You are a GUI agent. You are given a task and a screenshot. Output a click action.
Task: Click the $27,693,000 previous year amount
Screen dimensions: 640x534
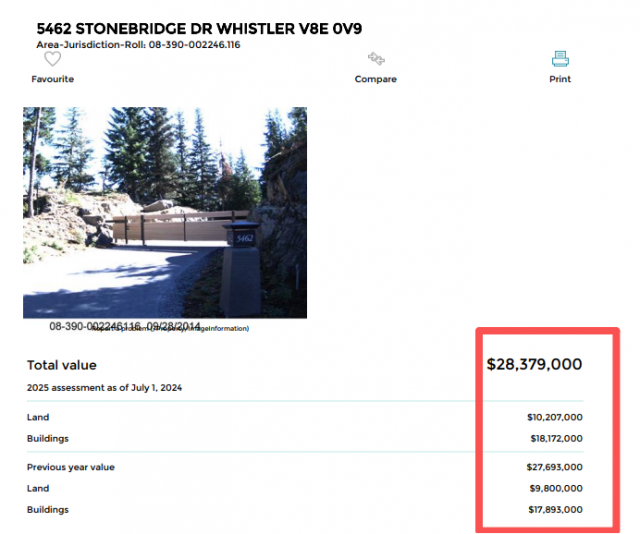pyautogui.click(x=555, y=467)
